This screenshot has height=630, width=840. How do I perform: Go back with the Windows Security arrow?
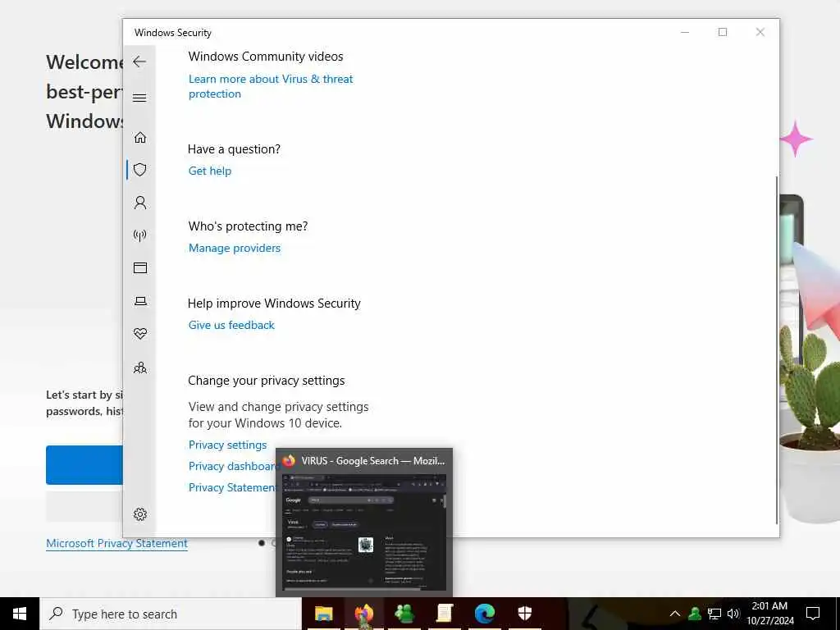[139, 62]
